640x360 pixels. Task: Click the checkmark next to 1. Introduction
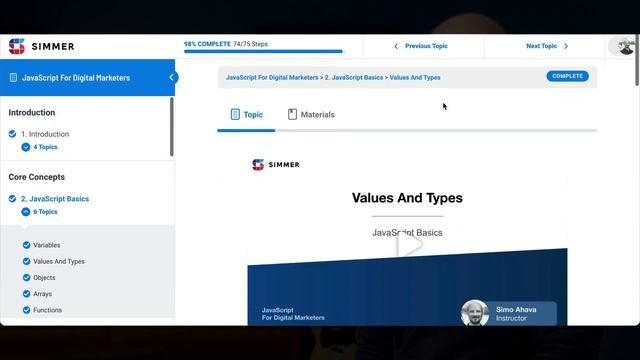click(12, 134)
